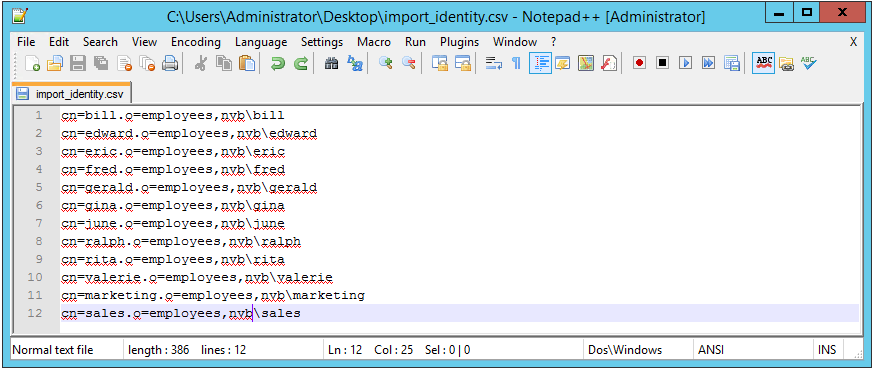Toggle word wrap in the toolbar

[493, 63]
